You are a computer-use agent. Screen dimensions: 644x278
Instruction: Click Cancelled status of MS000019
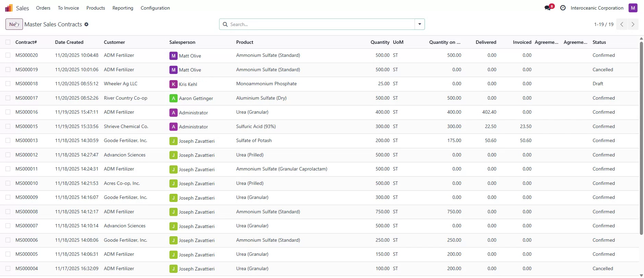click(x=603, y=69)
